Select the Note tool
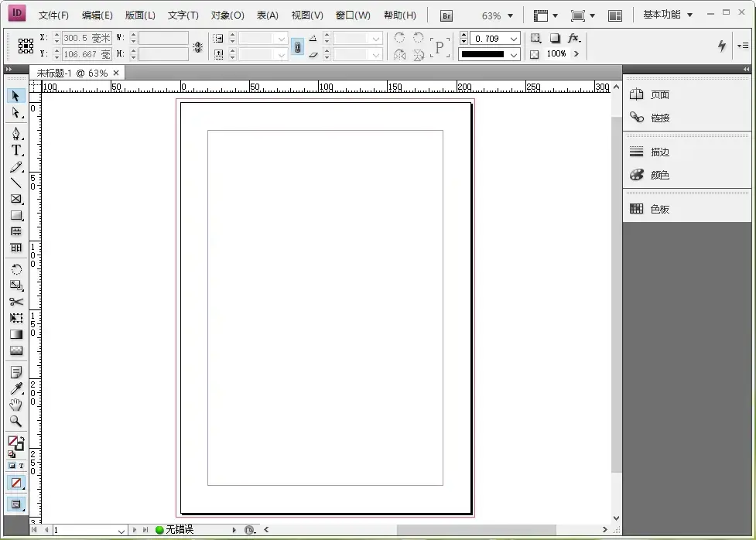 [16, 372]
